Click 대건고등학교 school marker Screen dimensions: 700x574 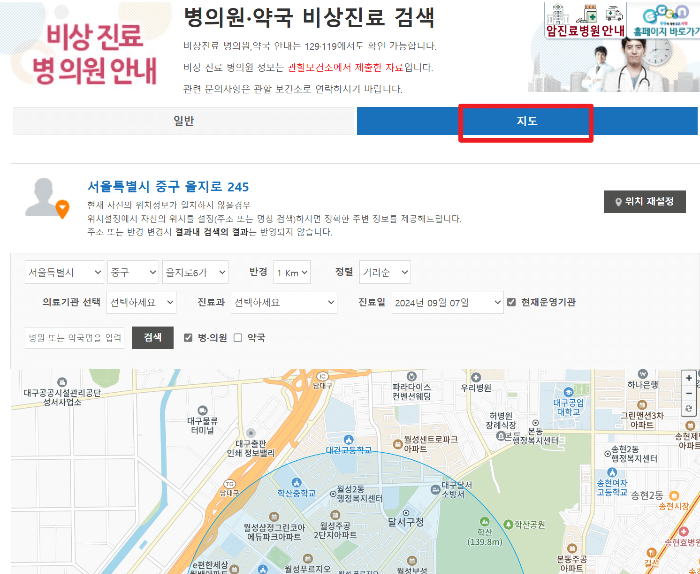pos(349,439)
